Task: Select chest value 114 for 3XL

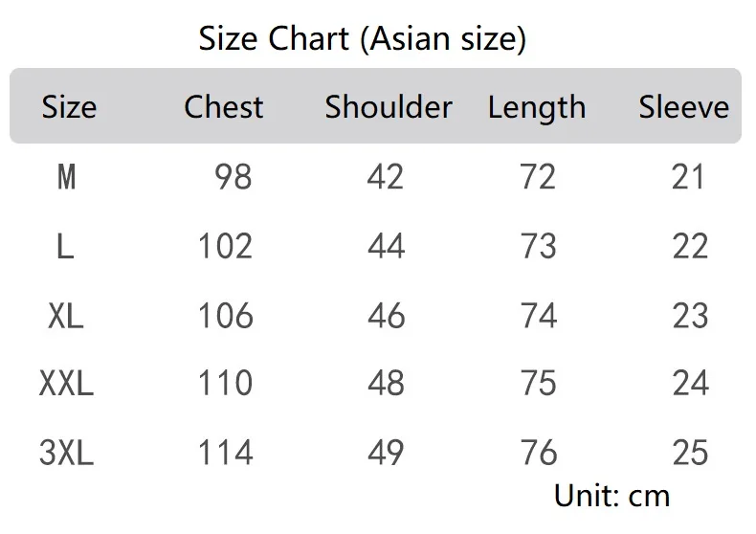Action: click(225, 453)
